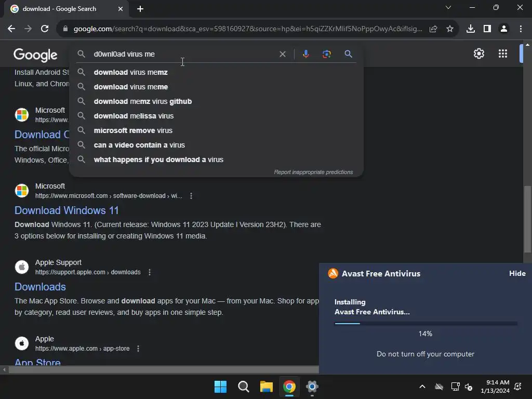Open Windows Start menu
This screenshot has width=532, height=399.
click(x=220, y=387)
